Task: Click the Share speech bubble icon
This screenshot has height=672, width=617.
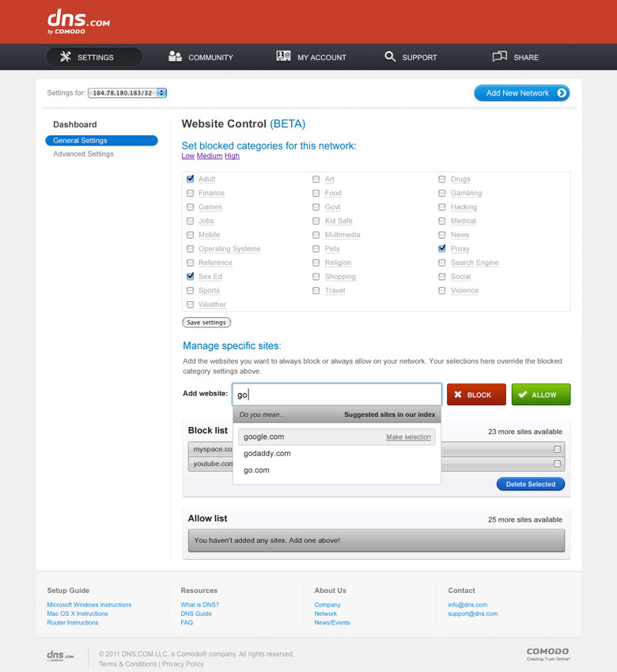Action: (x=499, y=57)
